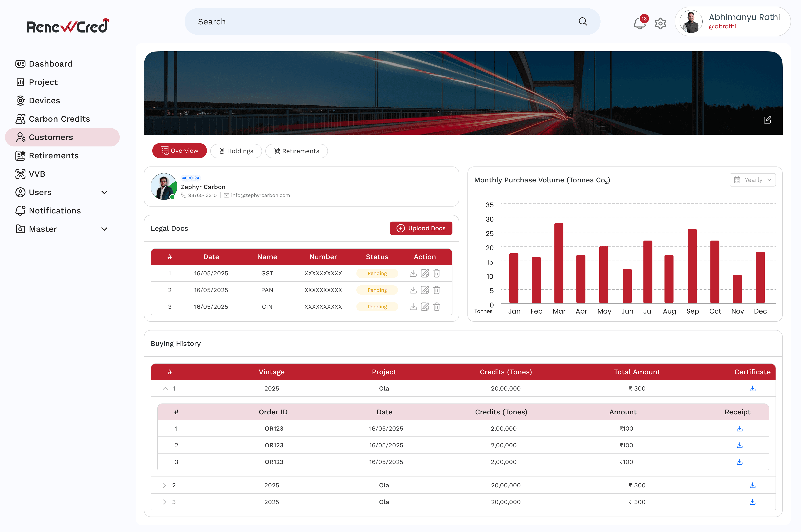Click the March bar in chart
Image resolution: width=801 pixels, height=532 pixels.
[x=558, y=263]
